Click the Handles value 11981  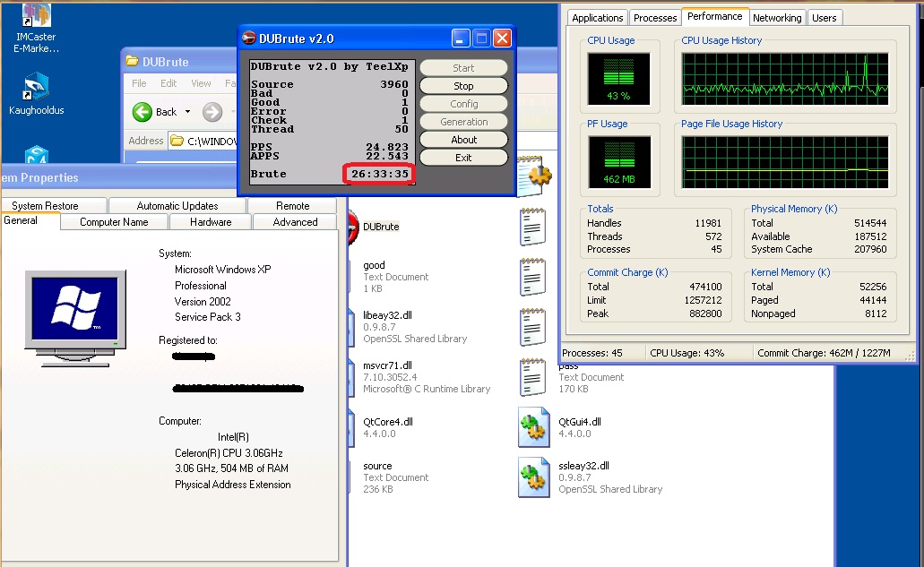coord(708,223)
